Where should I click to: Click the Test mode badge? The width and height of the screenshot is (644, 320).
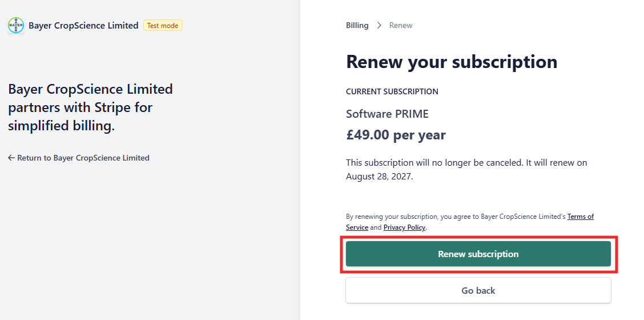click(x=163, y=26)
